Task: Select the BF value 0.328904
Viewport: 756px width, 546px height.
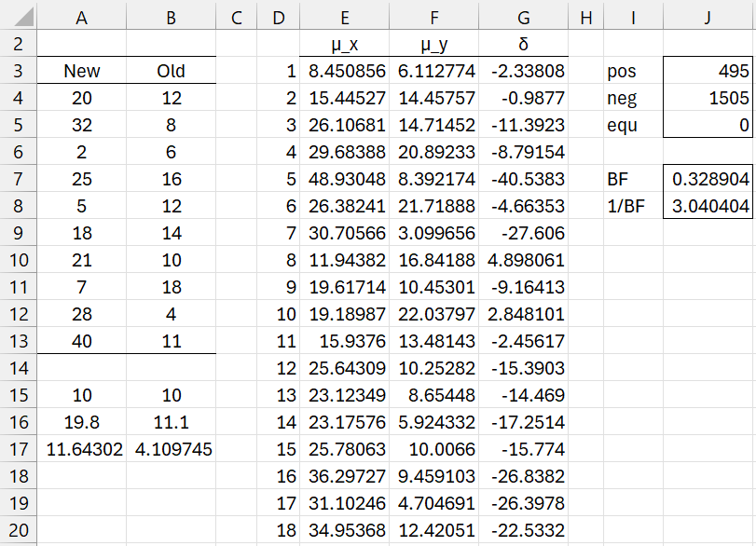Action: click(x=708, y=179)
